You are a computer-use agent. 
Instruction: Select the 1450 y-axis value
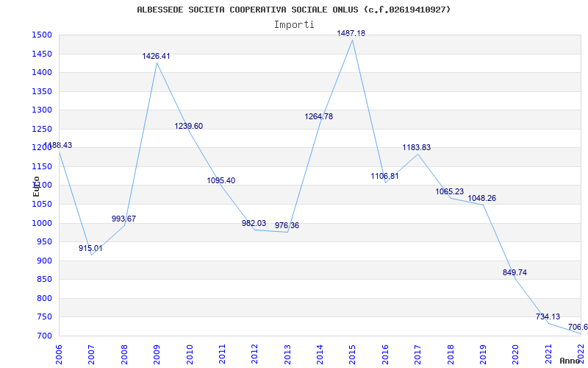(x=43, y=54)
